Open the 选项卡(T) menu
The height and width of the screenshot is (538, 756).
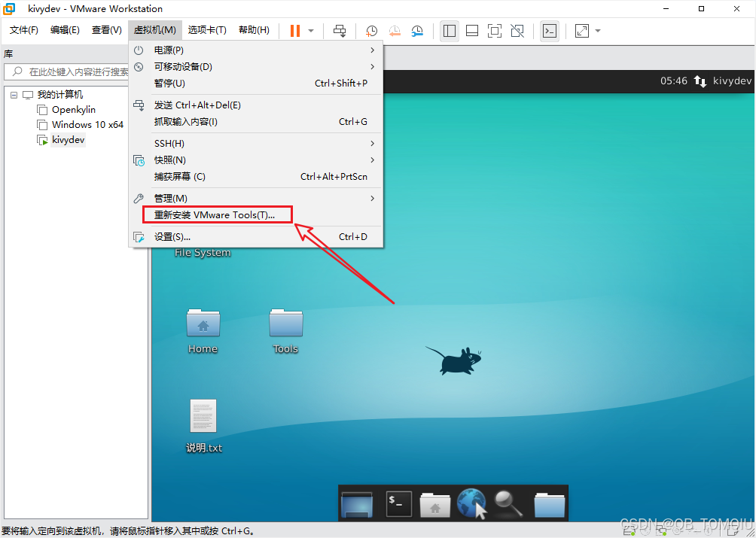(x=207, y=30)
